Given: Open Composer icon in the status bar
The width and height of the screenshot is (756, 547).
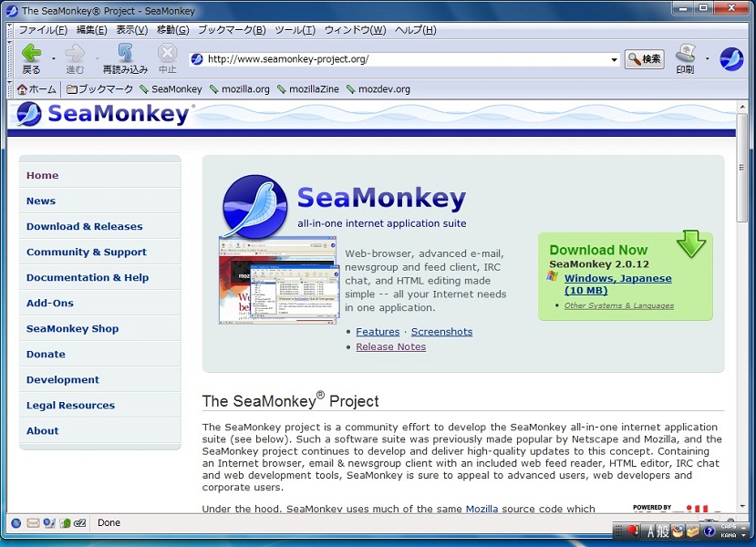Looking at the screenshot, I should click(48, 523).
